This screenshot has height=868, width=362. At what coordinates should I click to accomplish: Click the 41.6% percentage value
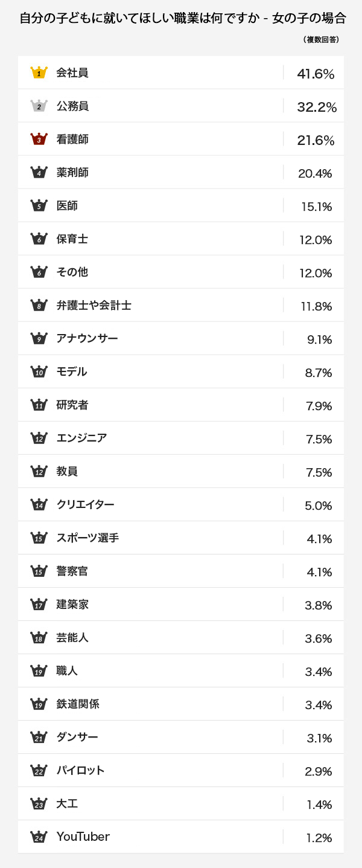316,74
